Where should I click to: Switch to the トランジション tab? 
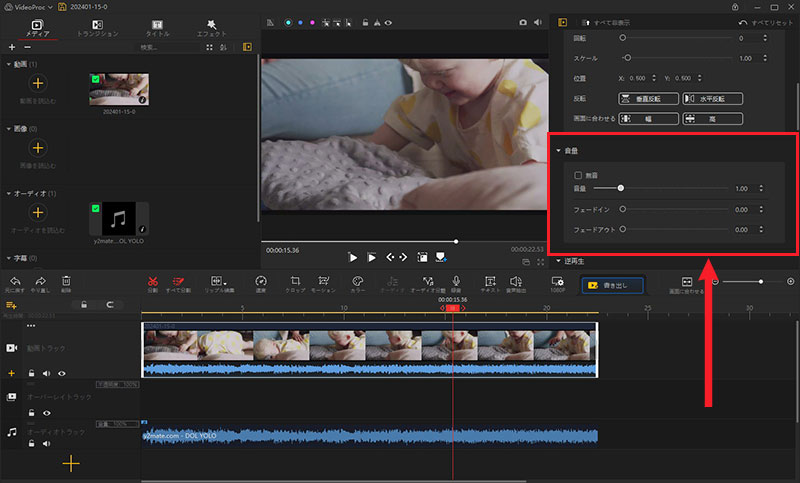[x=97, y=28]
